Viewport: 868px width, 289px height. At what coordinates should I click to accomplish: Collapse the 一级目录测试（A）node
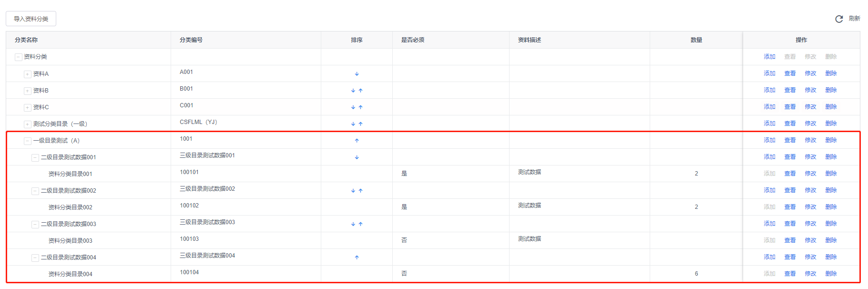(28, 141)
